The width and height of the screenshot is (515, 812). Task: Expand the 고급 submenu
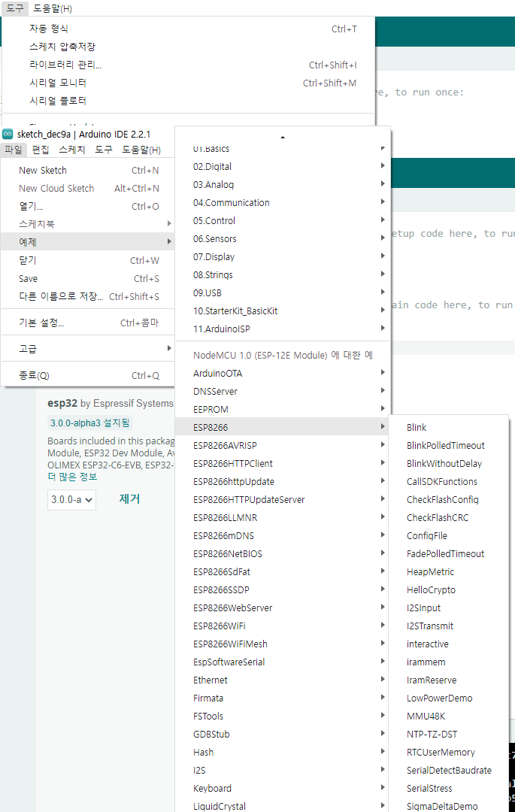click(88, 349)
